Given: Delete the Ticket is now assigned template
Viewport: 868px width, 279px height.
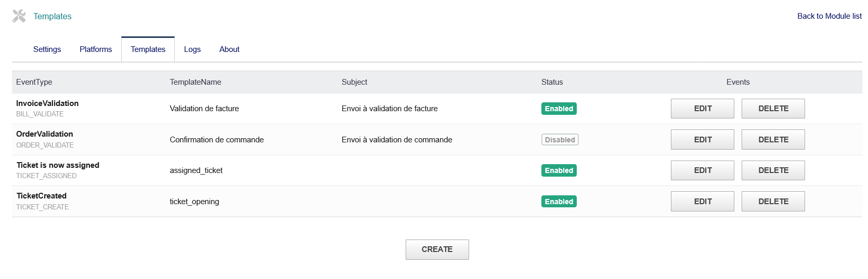Looking at the screenshot, I should pos(773,170).
